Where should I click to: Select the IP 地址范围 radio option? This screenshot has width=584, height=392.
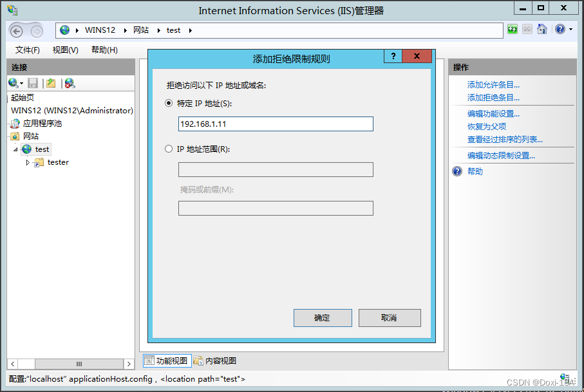(x=168, y=150)
